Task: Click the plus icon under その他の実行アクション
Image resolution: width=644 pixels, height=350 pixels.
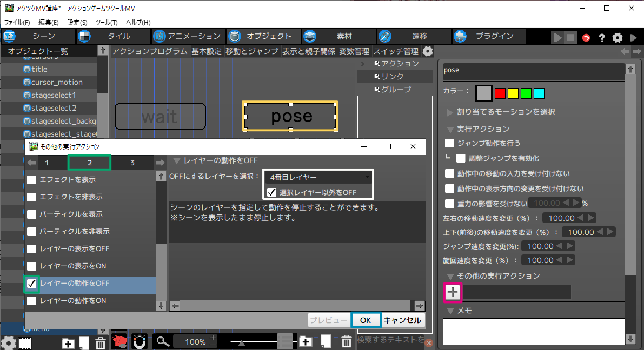Action: [x=453, y=293]
